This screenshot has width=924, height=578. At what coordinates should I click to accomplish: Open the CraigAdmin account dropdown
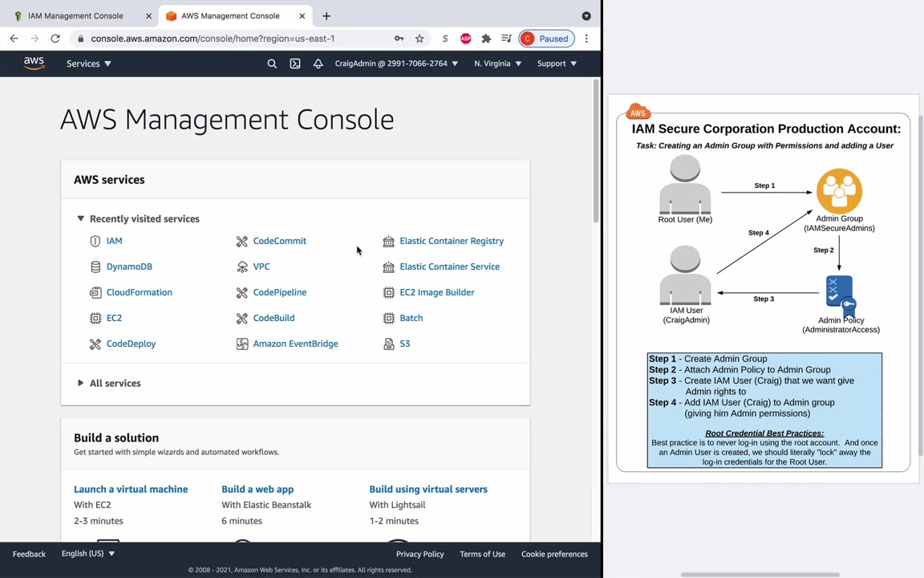pos(396,63)
